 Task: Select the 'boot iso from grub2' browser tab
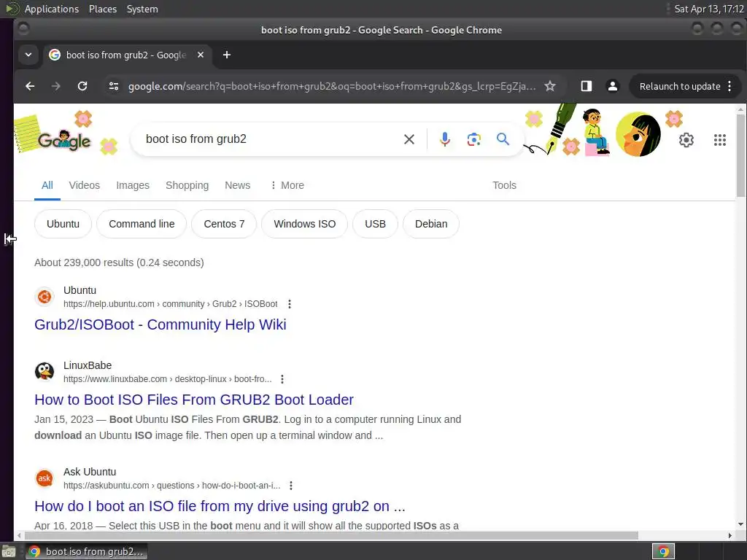tap(125, 55)
